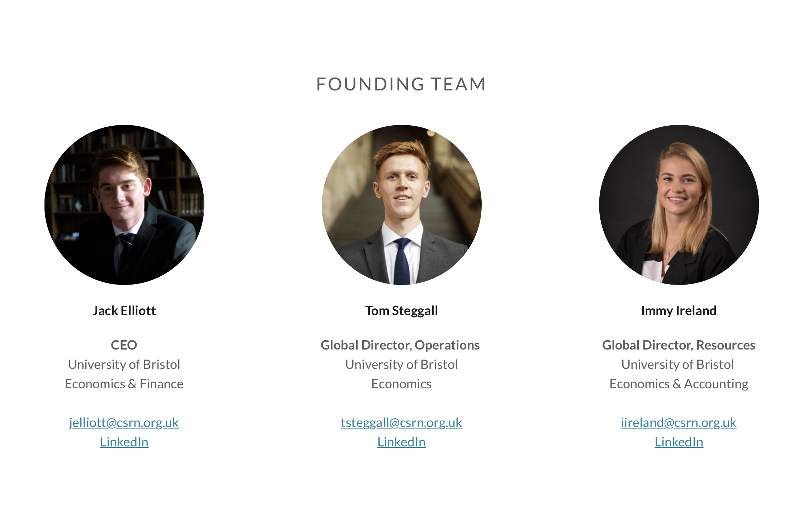This screenshot has width=812, height=506.
Task: Select the Tom Steggall name label
Action: coord(401,310)
